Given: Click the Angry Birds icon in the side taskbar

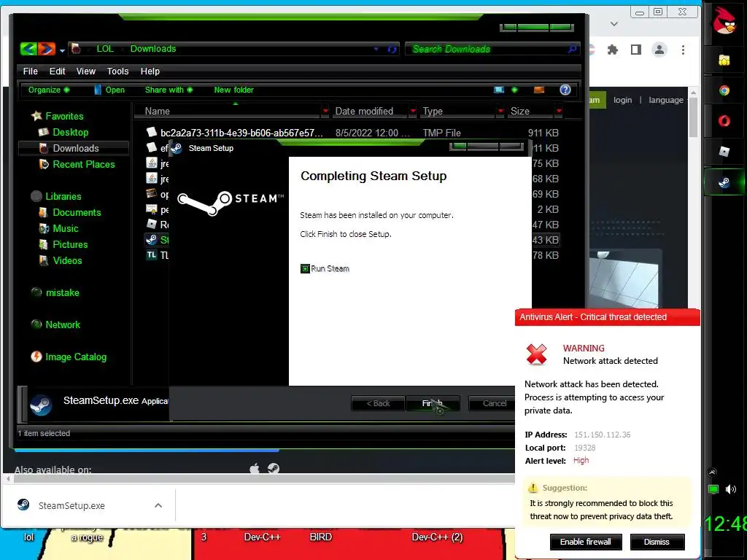Looking at the screenshot, I should tap(724, 21).
